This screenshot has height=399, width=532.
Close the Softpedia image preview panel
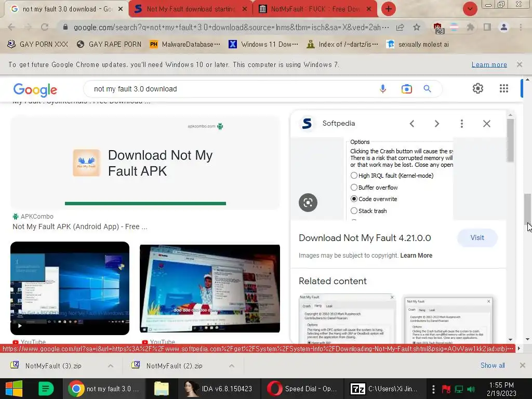486,124
